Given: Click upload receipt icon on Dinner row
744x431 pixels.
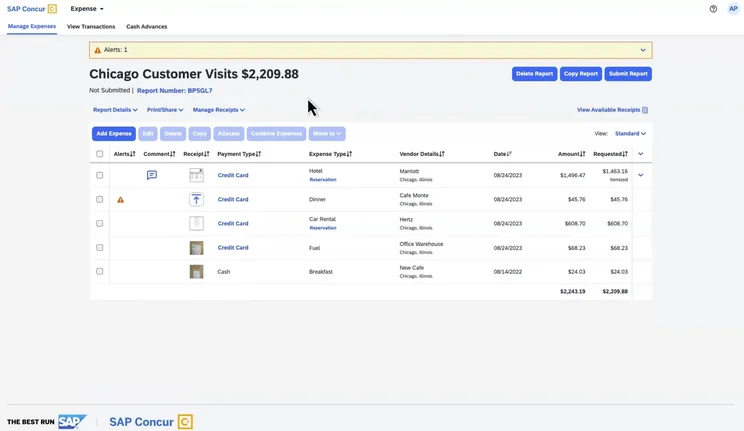Looking at the screenshot, I should (196, 199).
